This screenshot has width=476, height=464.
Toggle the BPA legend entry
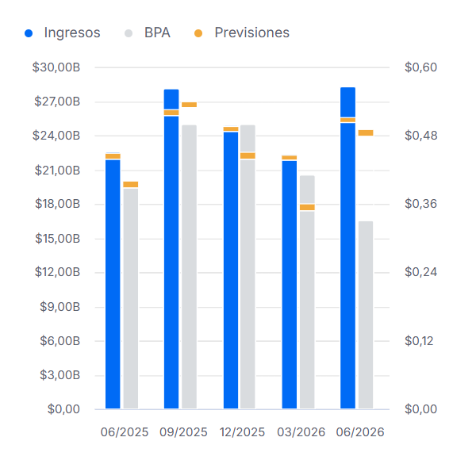click(x=148, y=33)
